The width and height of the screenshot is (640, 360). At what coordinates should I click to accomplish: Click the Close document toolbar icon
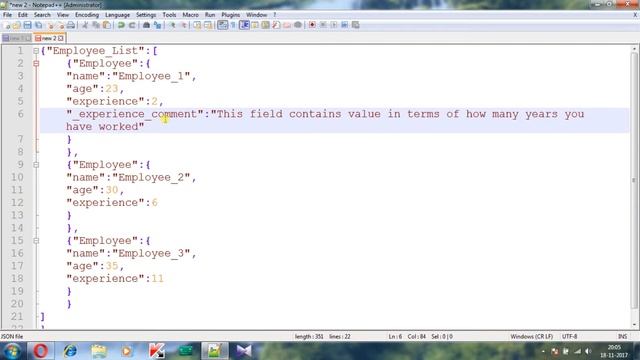50,25
